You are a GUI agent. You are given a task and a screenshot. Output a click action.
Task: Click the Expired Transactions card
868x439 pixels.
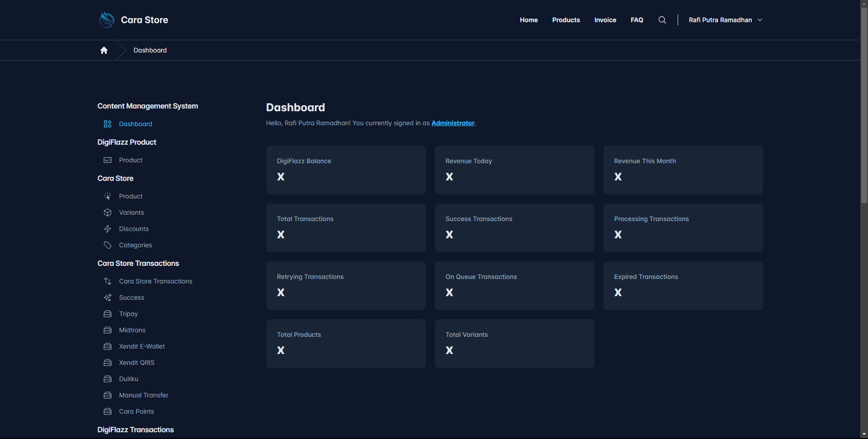(x=683, y=286)
